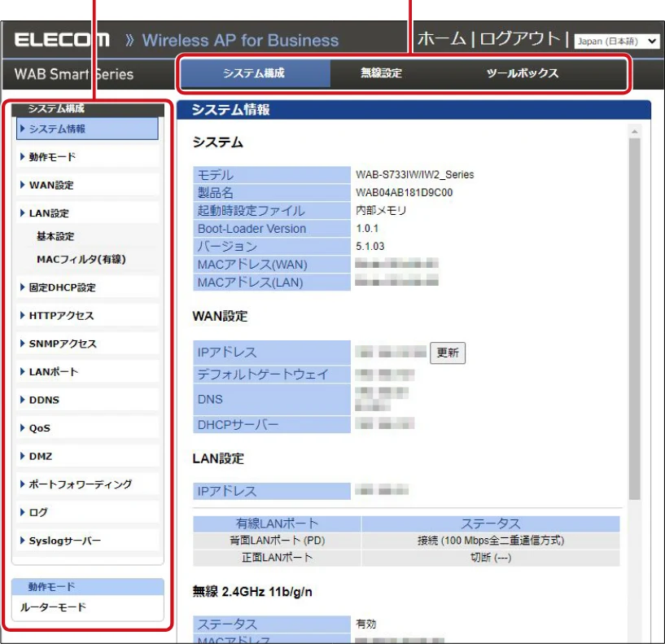Open ポートフォワーディング in the sidebar
Screen dimensions: 665x644
pyautogui.click(x=87, y=484)
